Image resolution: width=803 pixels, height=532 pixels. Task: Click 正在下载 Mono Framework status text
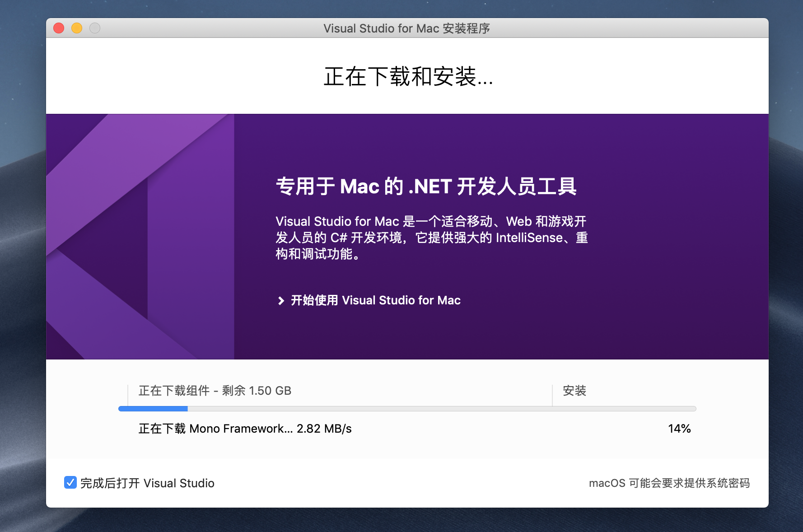[x=245, y=429]
